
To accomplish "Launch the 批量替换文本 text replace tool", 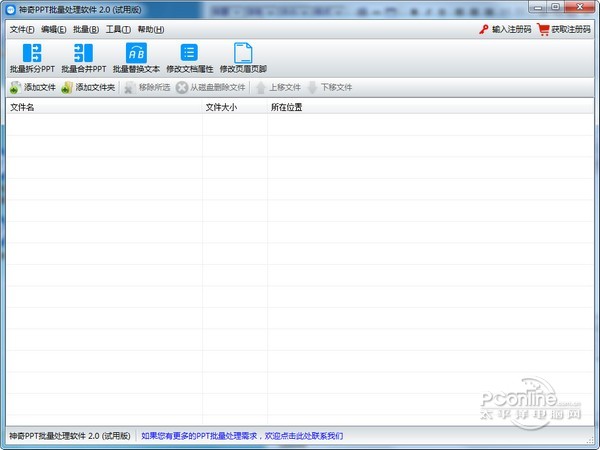I will 136,58.
